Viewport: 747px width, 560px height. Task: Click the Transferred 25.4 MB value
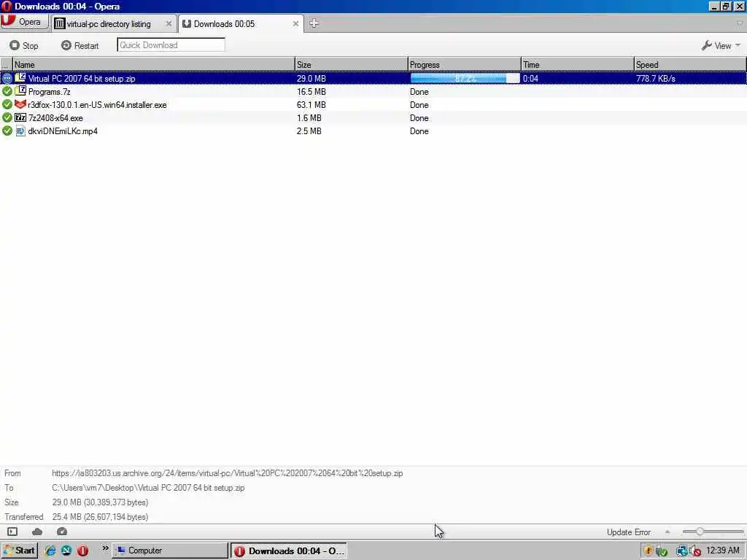click(x=100, y=517)
